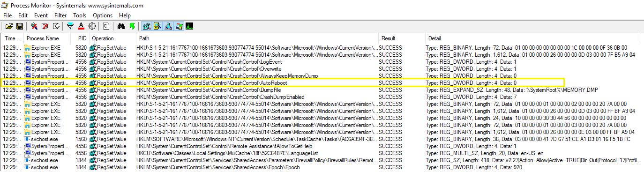The height and width of the screenshot is (172, 644).
Task: Clear the display with the eraser icon
Action: (x=56, y=26)
